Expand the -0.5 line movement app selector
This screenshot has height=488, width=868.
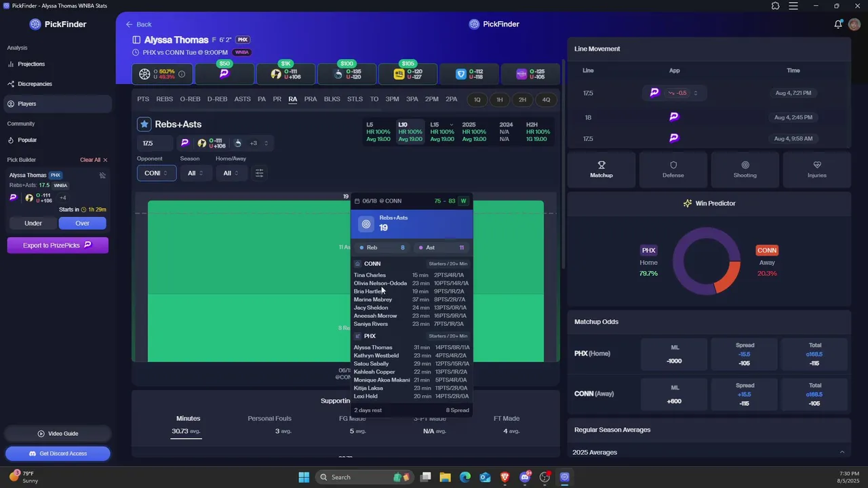695,93
